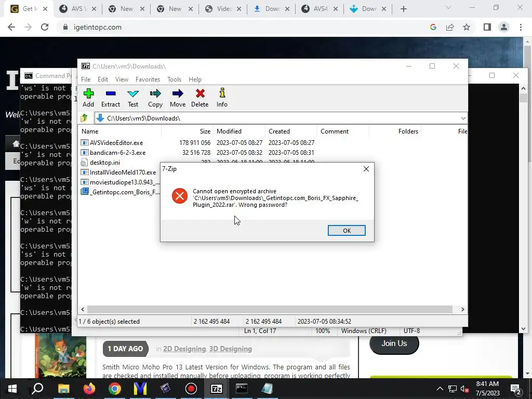Screen dimensions: 532x399
Task: Open taskbar search magnifier
Action: [x=37, y=389]
